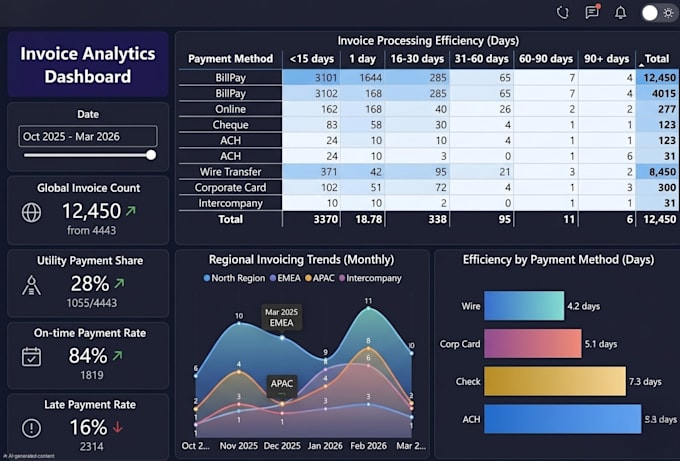Click the exclamation icon for Late Payment Rate
Image resolution: width=680 pixels, height=461 pixels.
tap(31, 428)
